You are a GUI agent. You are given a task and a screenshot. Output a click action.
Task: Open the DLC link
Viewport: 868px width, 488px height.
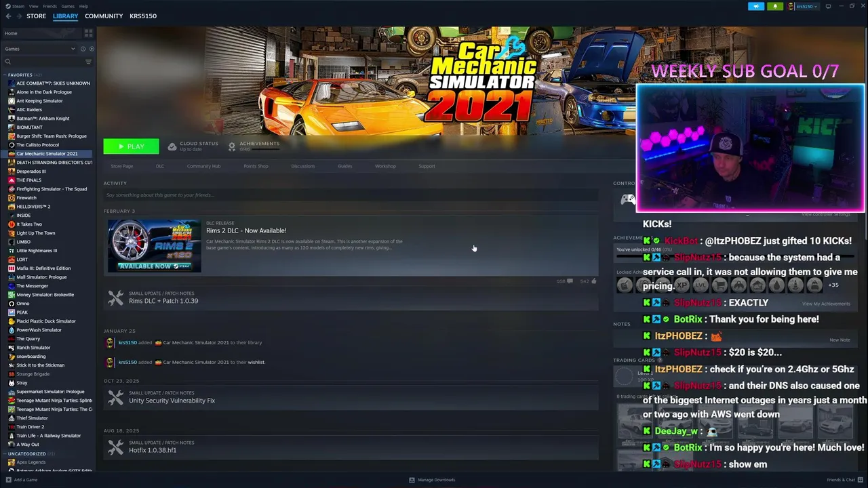tap(160, 166)
